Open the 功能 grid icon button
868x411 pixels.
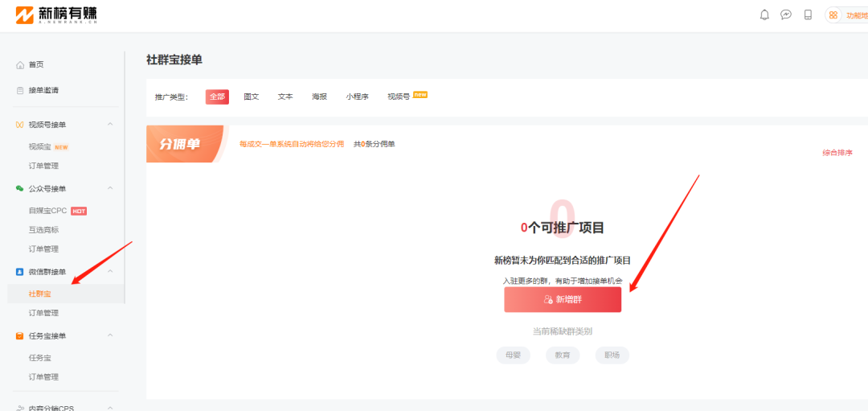[833, 15]
